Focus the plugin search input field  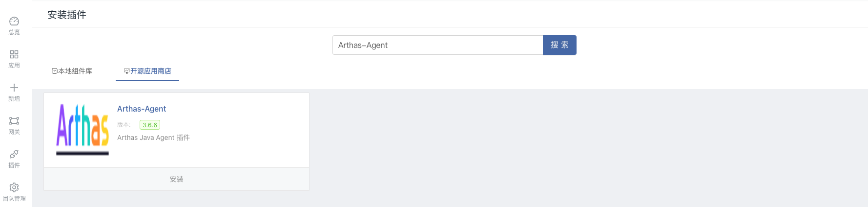coord(437,45)
